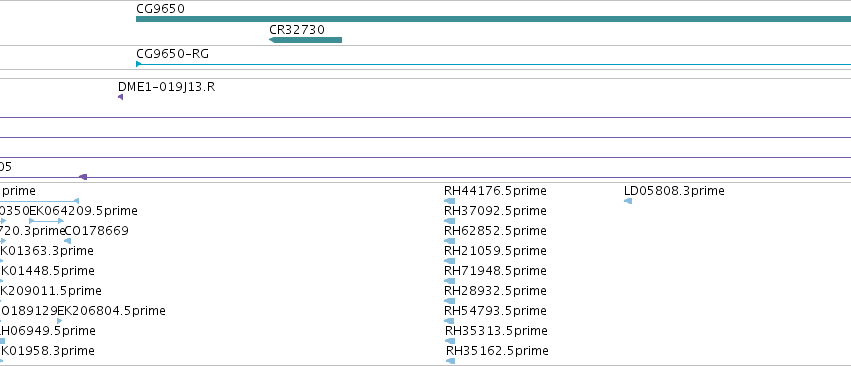Screen dimensions: 851x366
Task: Click the DME1-019J13.R label text
Action: [167, 87]
